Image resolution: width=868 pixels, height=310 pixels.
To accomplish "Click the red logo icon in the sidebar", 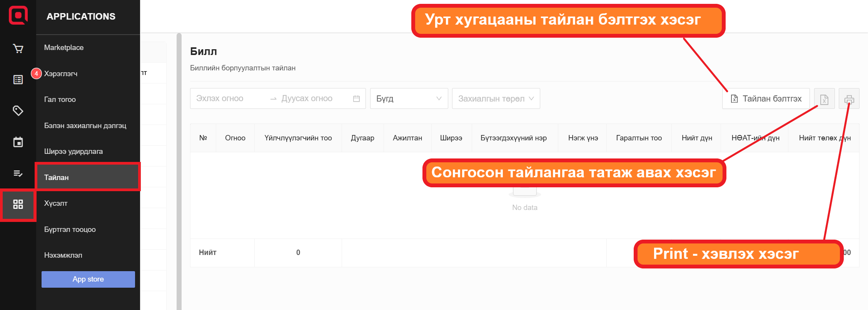I will (x=18, y=15).
